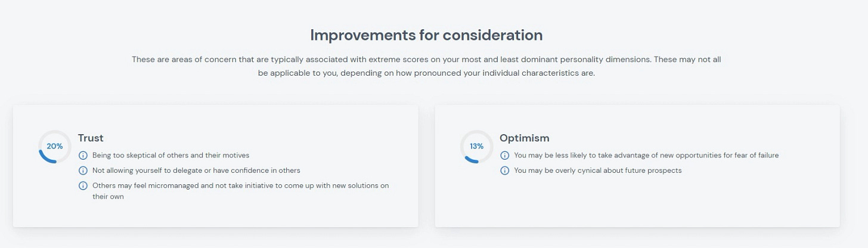Click 'overly cynical about future prospects' text
Screen dimensions: 868x248
(x=597, y=170)
